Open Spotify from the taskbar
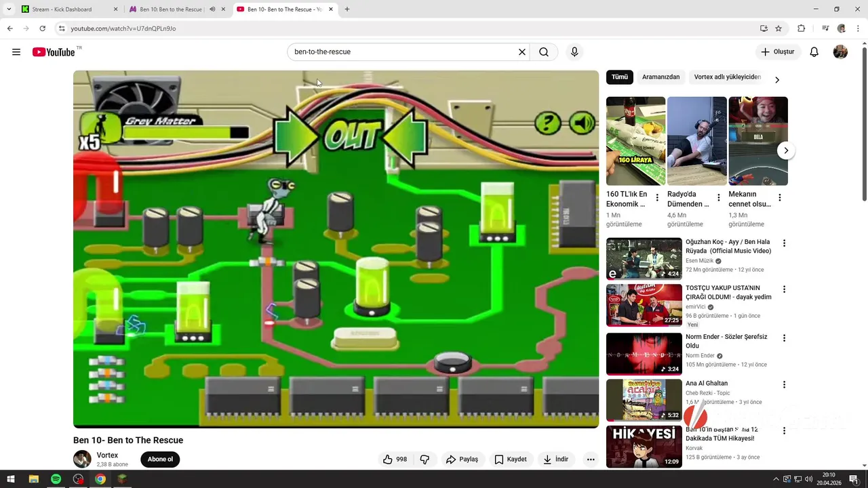Image resolution: width=868 pixels, height=488 pixels. (56, 479)
